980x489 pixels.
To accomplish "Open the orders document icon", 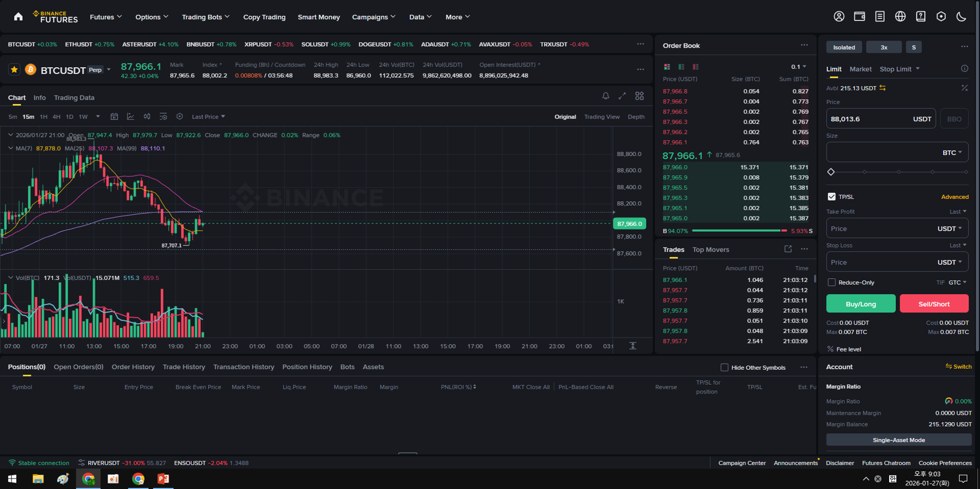I will pyautogui.click(x=880, y=17).
